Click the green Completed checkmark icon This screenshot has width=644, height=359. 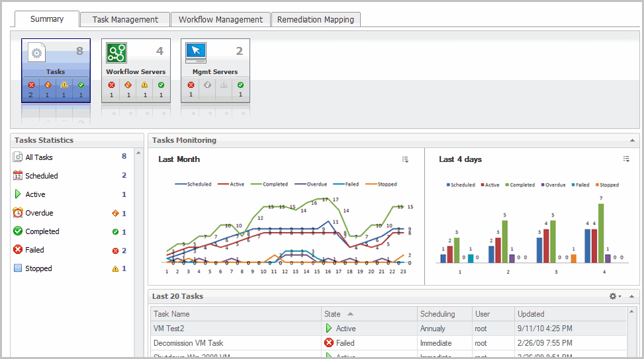point(18,231)
